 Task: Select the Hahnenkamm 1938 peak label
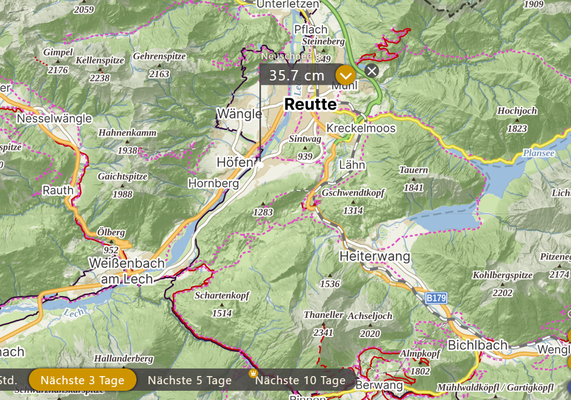pos(127,141)
